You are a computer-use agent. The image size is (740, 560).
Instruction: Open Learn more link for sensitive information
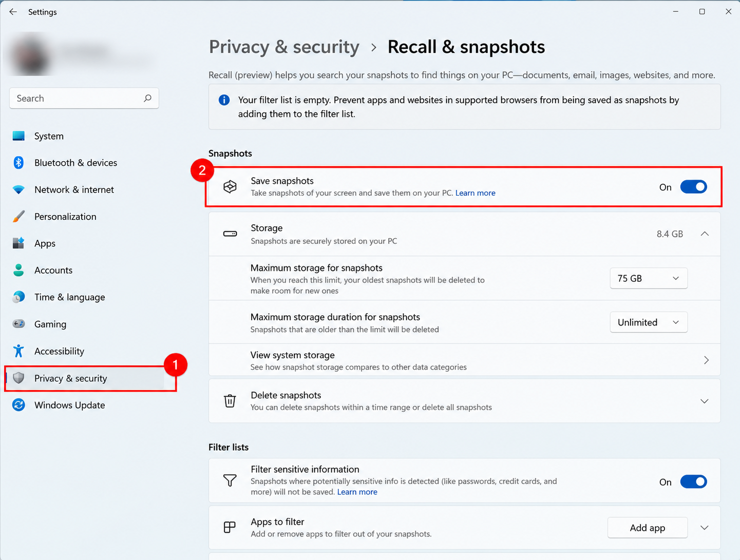tap(357, 492)
